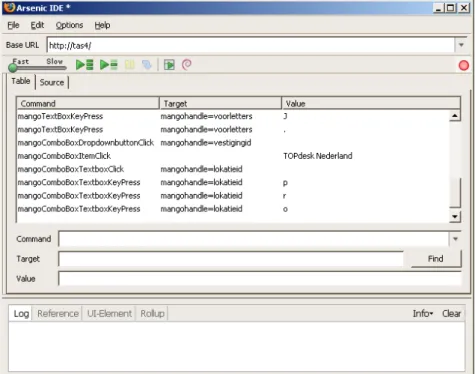Screen dimensions: 475x374
Task: Select the Rollup tab
Action: click(x=152, y=314)
